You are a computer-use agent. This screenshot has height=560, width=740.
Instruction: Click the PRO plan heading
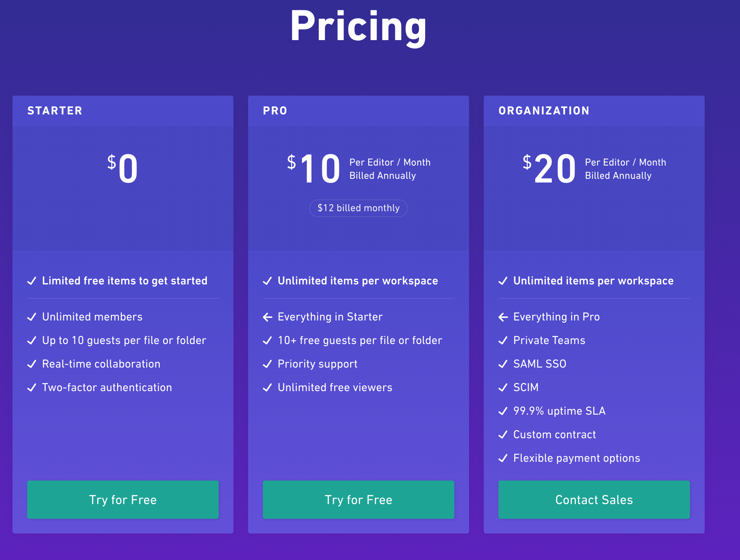pos(275,111)
